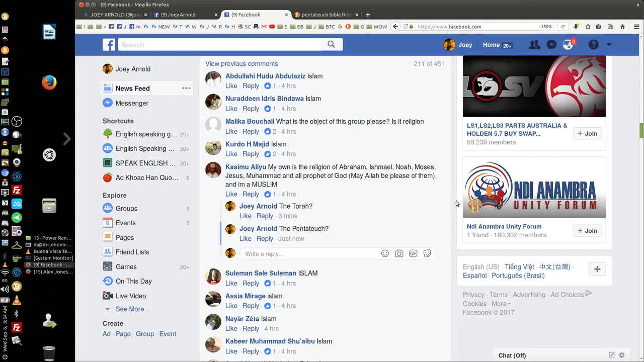Viewport: 644px width, 362px height.
Task: Open account dropdown arrow in Facebook header
Action: coord(609,45)
